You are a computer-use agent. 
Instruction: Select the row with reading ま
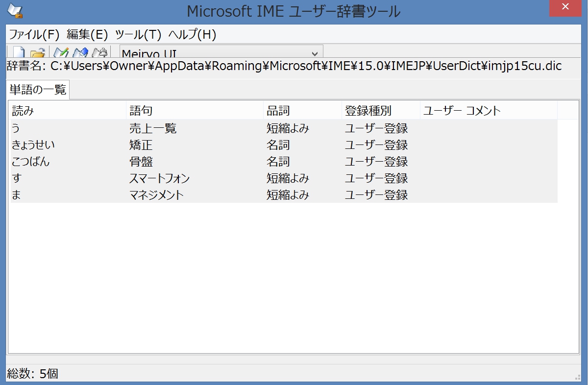(x=284, y=195)
